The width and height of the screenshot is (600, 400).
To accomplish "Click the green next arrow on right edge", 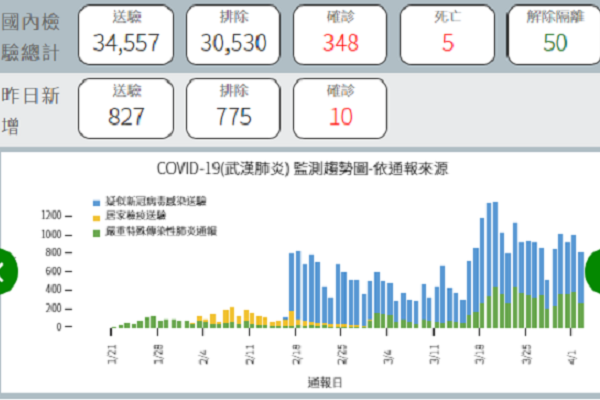I will 593,268.
